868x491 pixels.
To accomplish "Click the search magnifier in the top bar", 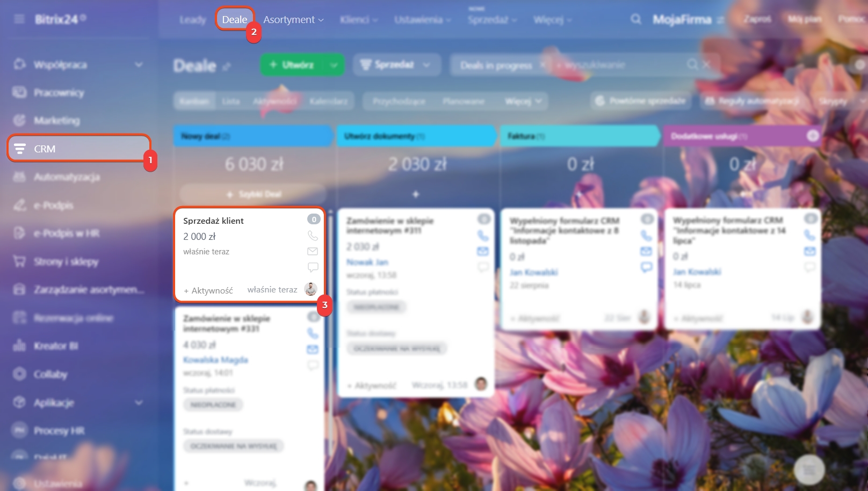I will (x=636, y=19).
